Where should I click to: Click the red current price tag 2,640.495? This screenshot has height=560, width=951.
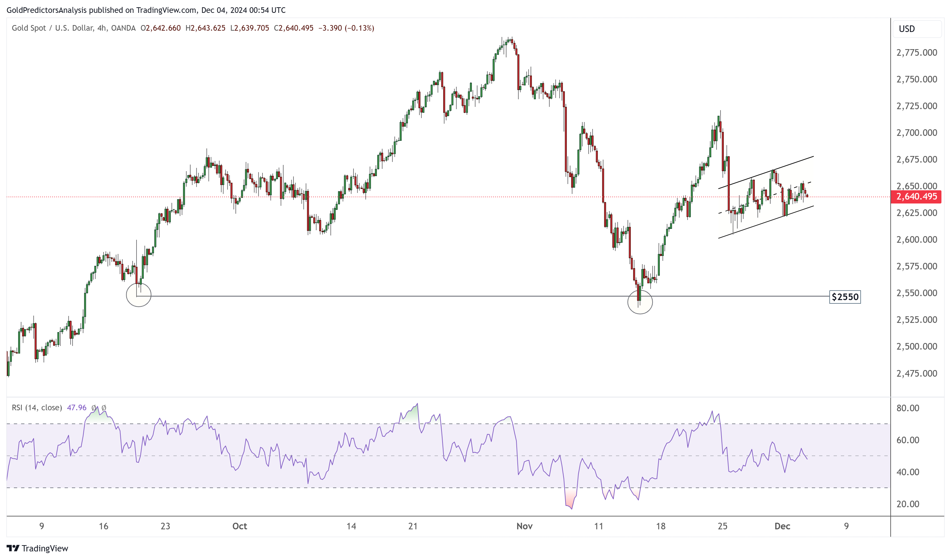(916, 197)
